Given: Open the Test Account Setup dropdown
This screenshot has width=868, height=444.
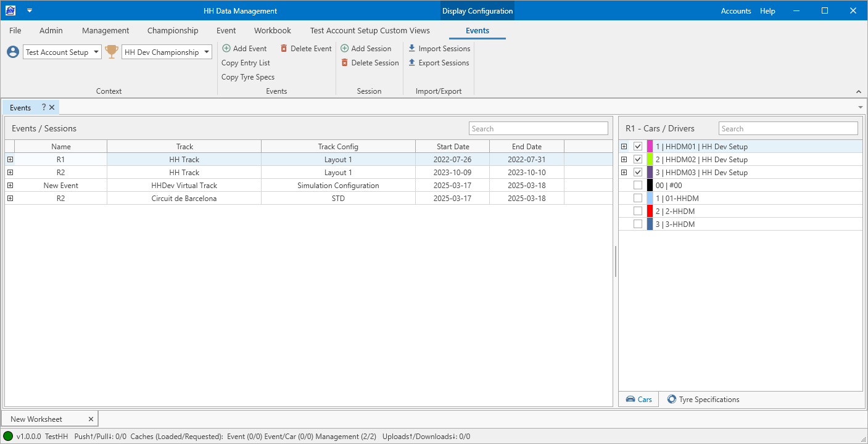Looking at the screenshot, I should tap(62, 52).
